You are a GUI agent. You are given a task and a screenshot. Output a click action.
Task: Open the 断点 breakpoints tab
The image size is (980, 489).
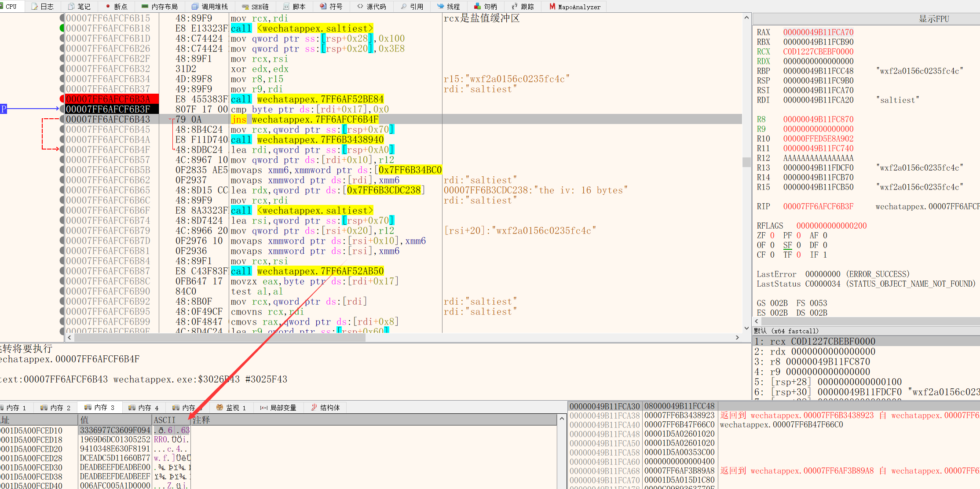coord(117,7)
